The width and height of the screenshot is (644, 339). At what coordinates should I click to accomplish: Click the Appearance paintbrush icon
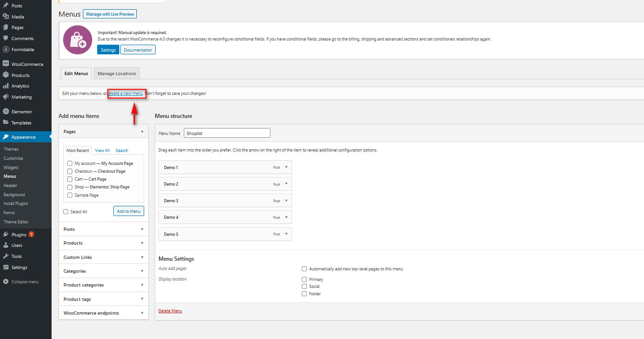click(6, 137)
